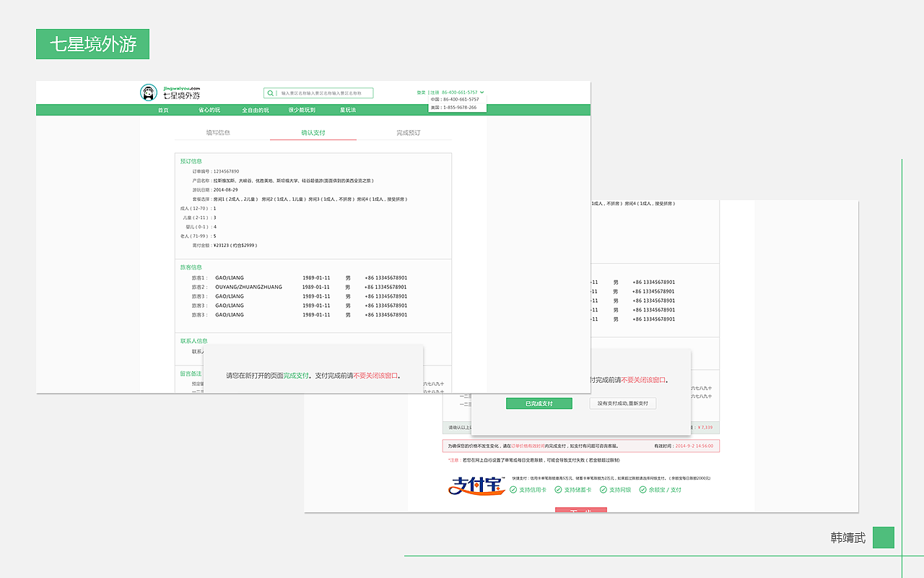The width and height of the screenshot is (924, 578).
Task: Click order number 1234567890
Action: (x=226, y=171)
